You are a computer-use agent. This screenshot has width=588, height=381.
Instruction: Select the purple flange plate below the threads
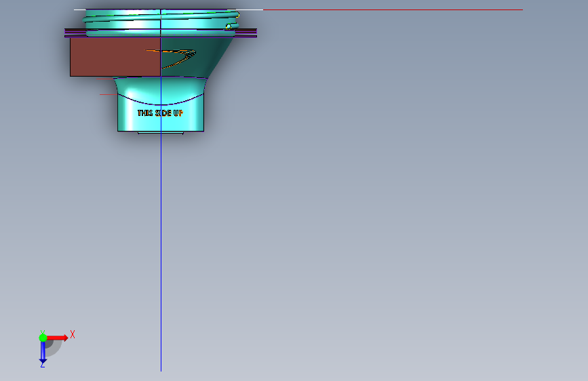[161, 33]
